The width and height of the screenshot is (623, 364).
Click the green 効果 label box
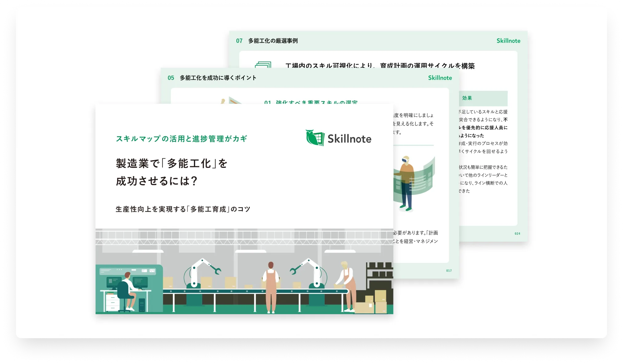483,98
